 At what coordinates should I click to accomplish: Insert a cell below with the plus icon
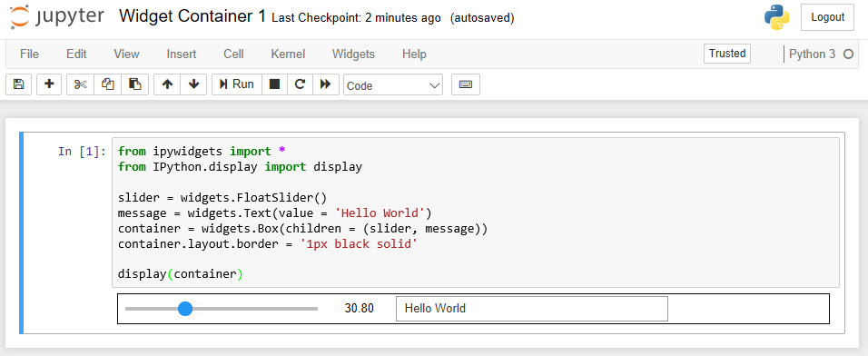pos(49,84)
